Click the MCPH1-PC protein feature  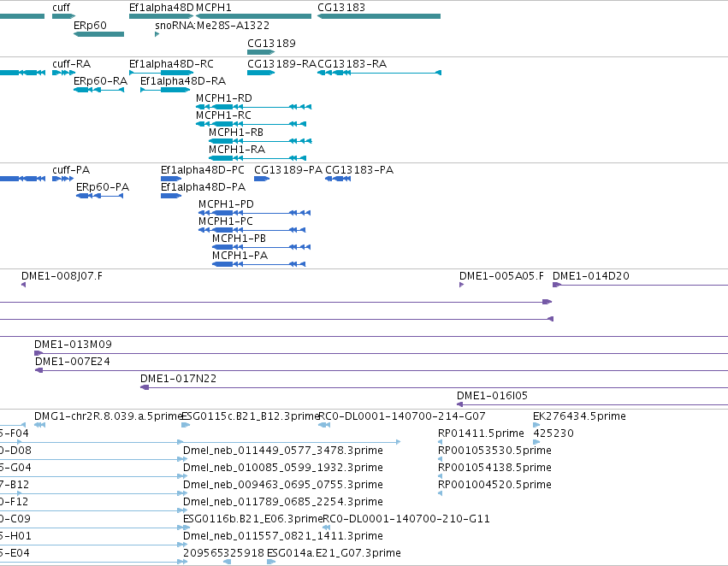[252, 230]
